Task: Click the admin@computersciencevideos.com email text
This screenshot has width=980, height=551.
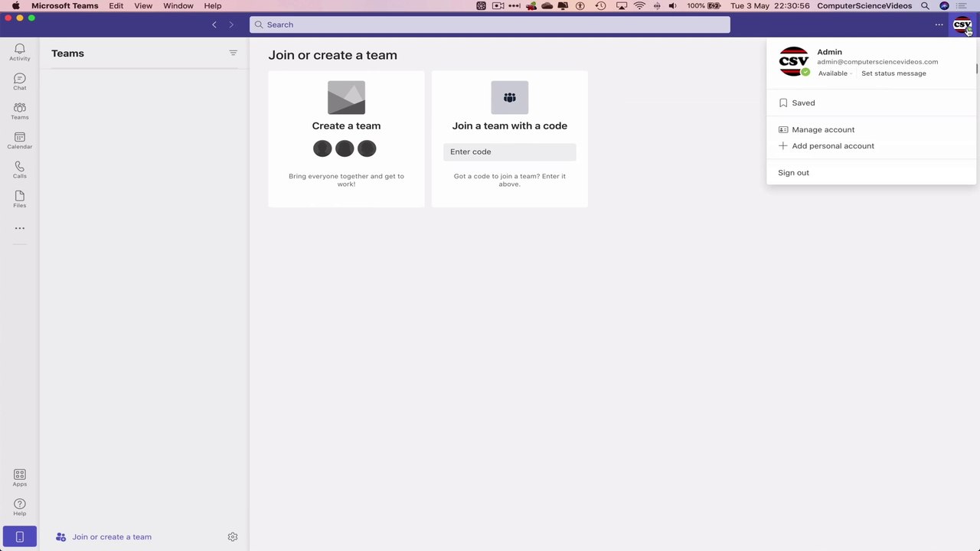Action: [877, 62]
